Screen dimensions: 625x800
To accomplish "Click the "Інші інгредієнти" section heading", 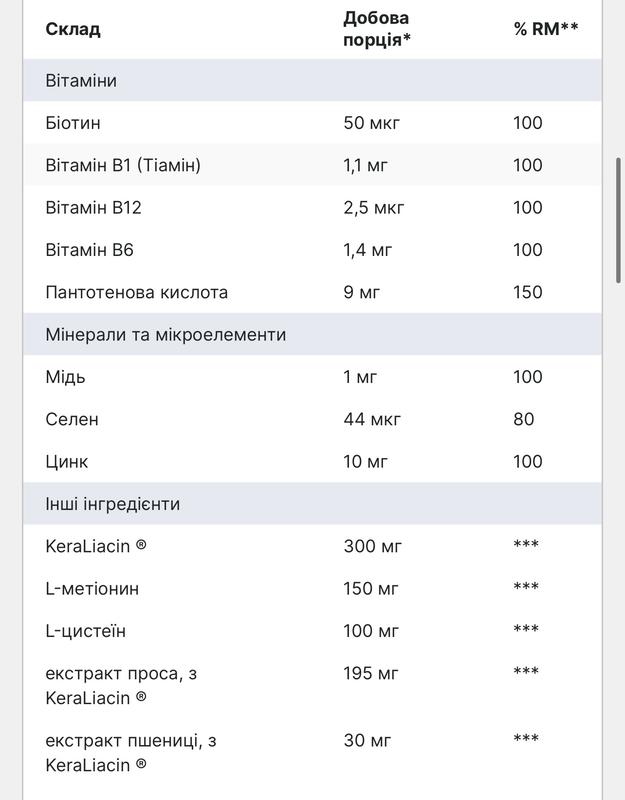I will [113, 504].
